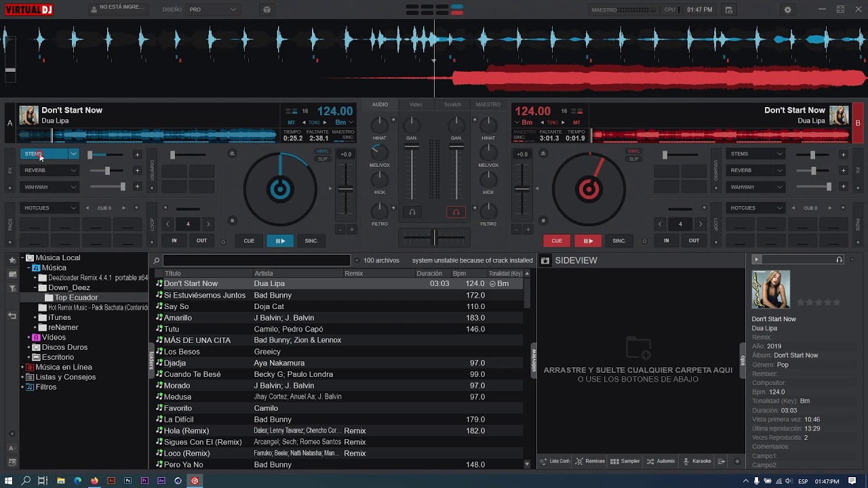Adjust the crossfader slider
The image size is (868, 488).
point(435,237)
